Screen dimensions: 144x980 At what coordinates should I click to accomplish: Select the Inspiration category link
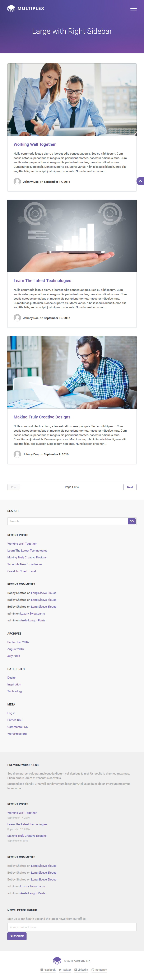[14, 684]
